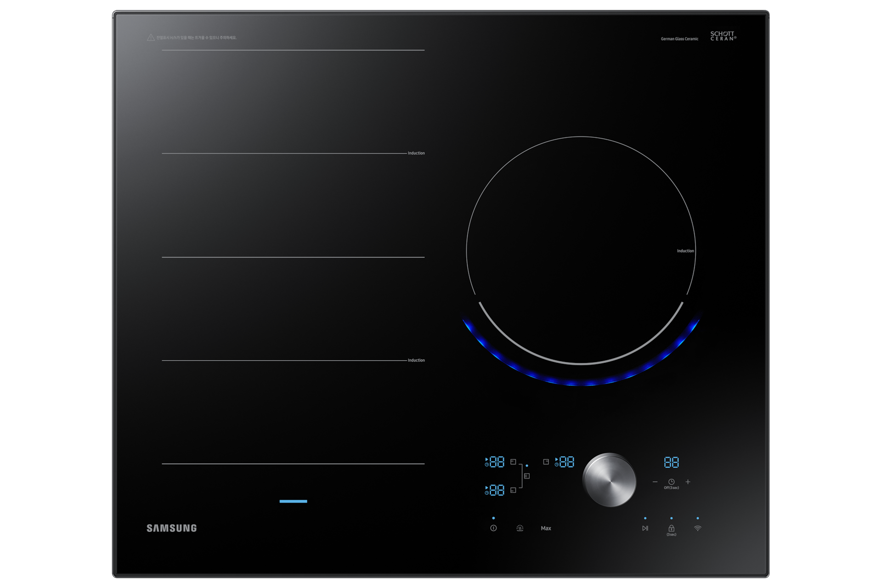Tap the child lock padlock icon
Screen dimensions: 882x588
click(671, 529)
